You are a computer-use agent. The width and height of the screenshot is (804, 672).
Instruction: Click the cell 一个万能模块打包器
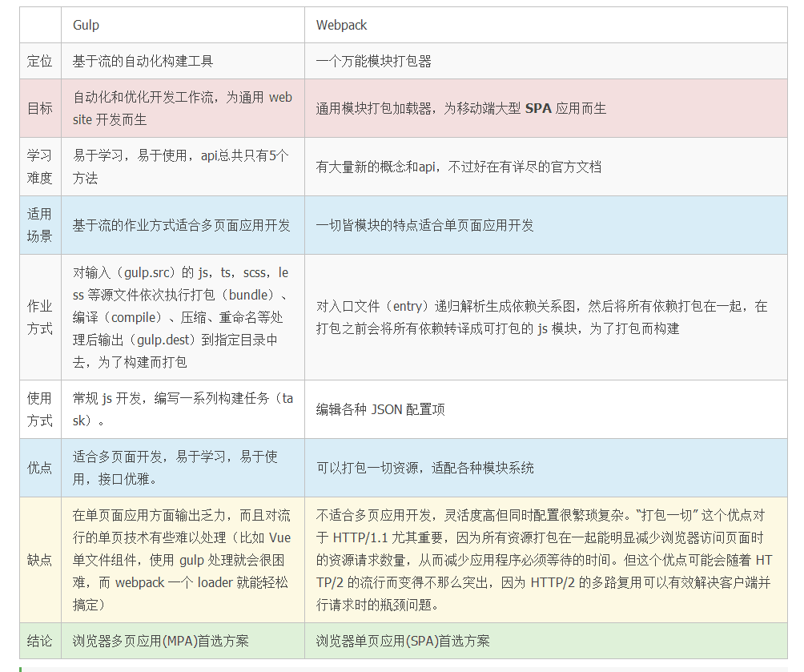pyautogui.click(x=546, y=61)
